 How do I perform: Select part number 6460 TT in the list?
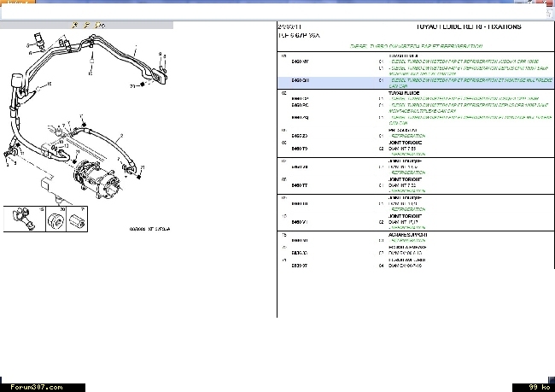tap(300, 185)
